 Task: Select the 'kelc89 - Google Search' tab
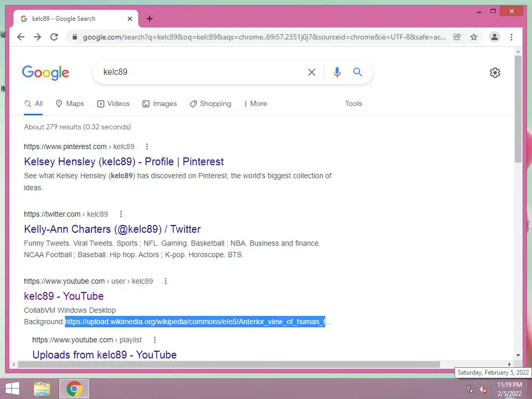[76, 19]
